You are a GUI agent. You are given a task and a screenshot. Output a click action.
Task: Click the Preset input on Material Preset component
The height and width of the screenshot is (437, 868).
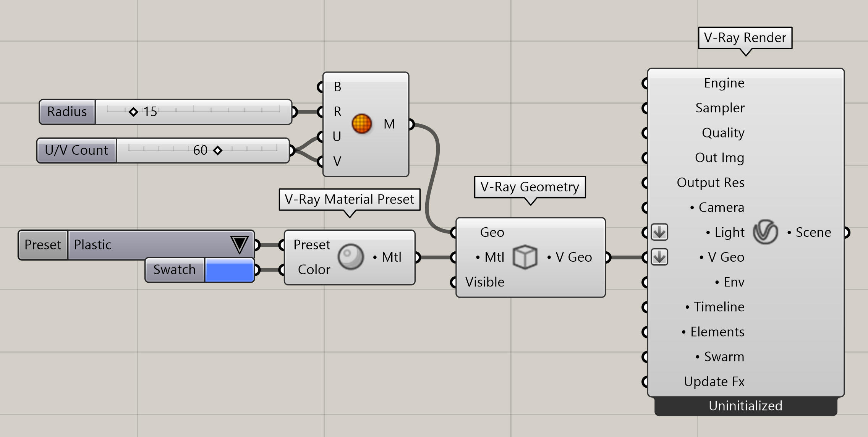[312, 244]
